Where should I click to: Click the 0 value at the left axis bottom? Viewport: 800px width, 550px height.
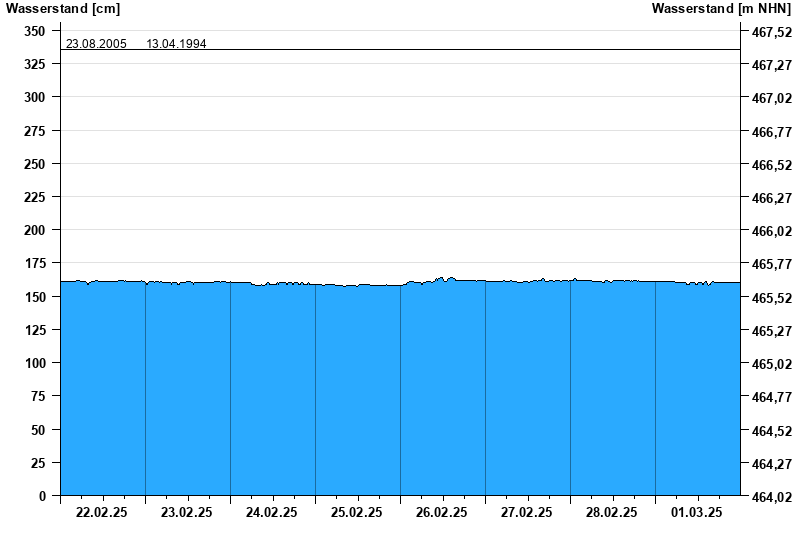pyautogui.click(x=43, y=496)
